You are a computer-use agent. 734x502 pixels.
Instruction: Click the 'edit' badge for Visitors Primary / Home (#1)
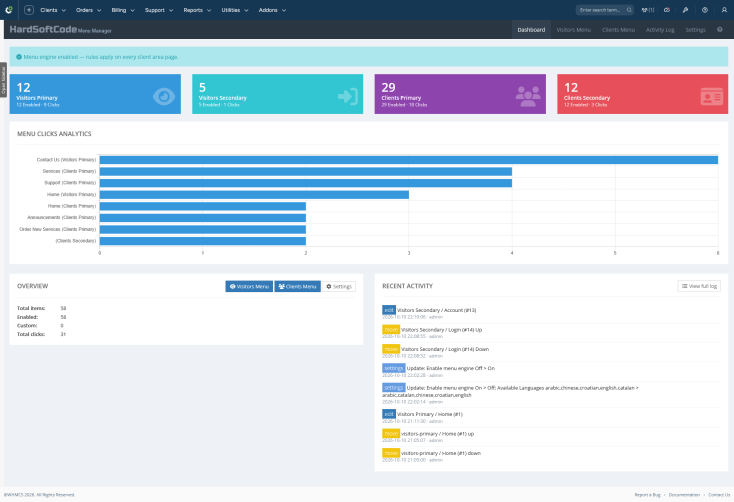coord(389,414)
